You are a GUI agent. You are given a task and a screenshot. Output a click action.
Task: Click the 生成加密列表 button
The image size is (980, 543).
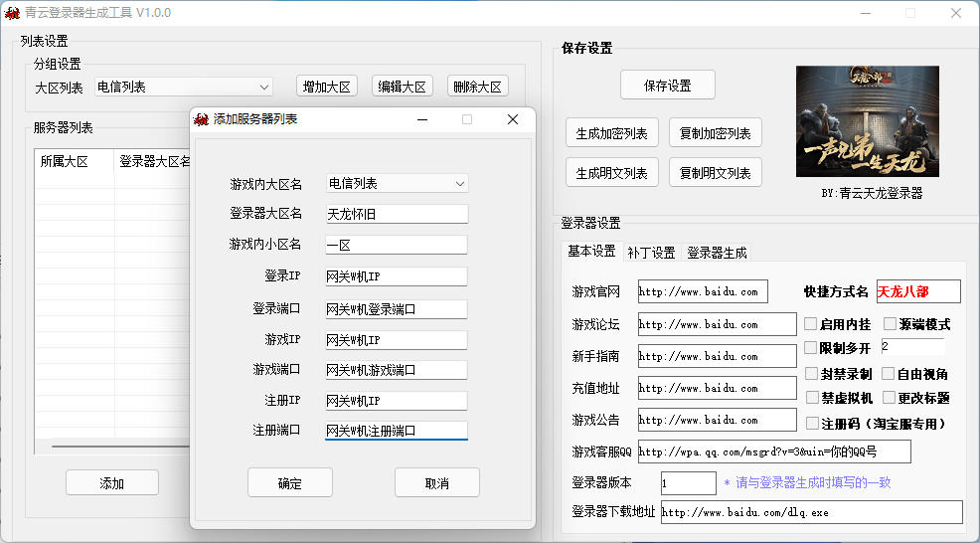click(x=611, y=133)
